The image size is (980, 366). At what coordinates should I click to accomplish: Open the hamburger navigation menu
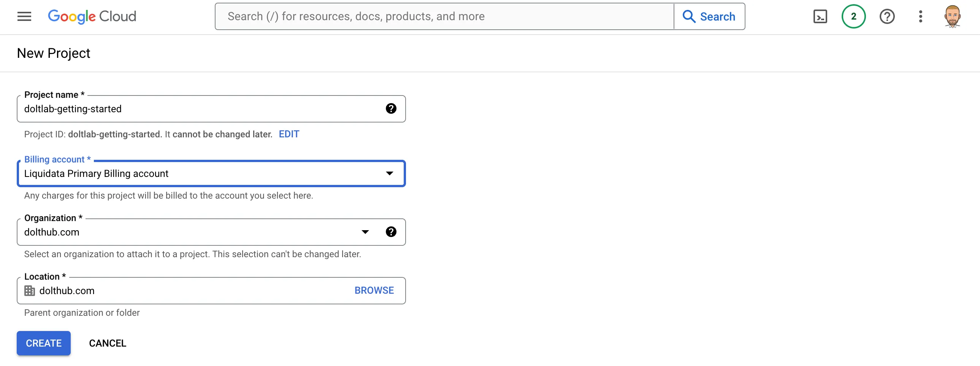24,16
